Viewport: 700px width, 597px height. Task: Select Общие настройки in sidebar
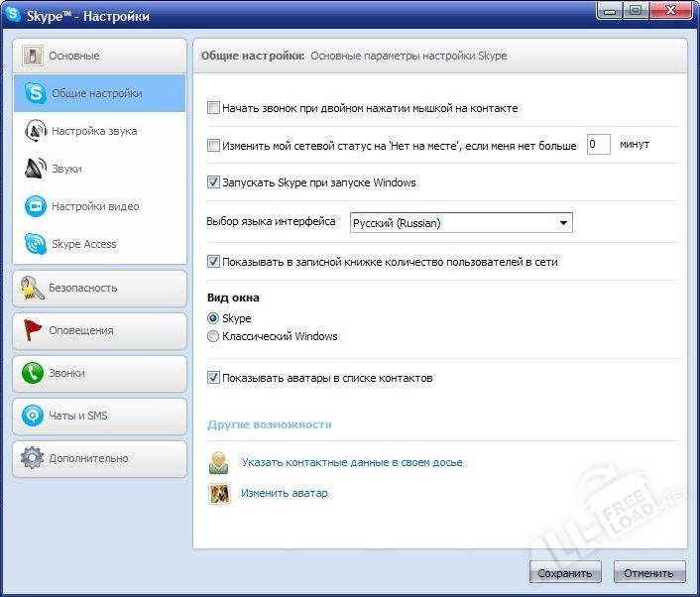click(97, 93)
